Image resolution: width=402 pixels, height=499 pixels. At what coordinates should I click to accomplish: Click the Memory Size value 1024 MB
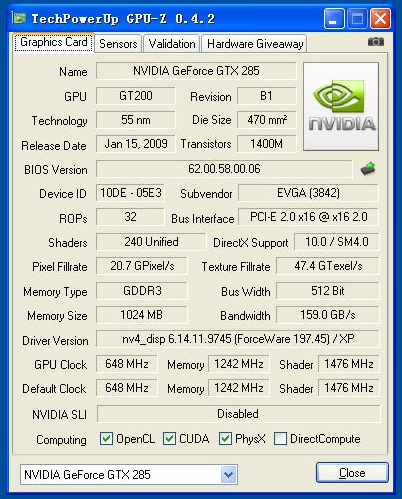pyautogui.click(x=142, y=315)
